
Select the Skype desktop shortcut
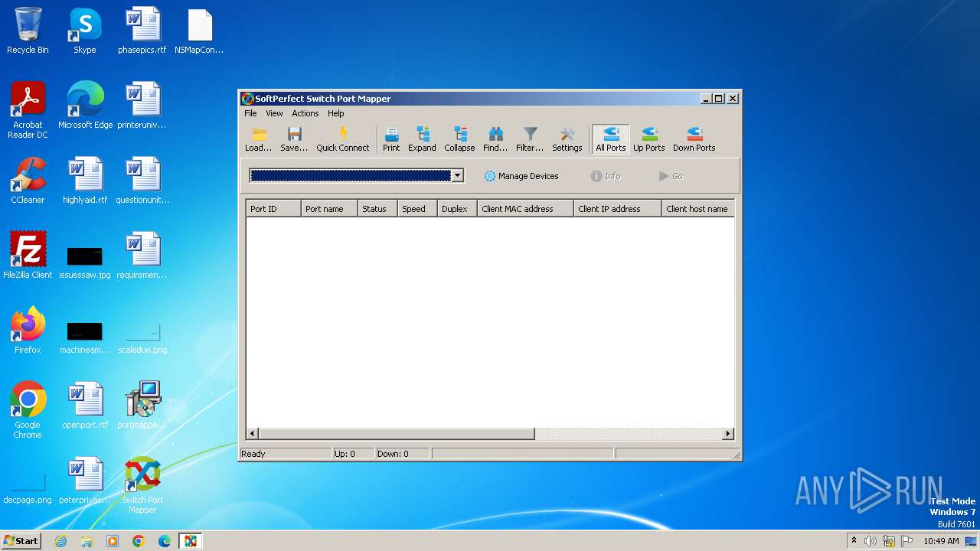click(85, 31)
